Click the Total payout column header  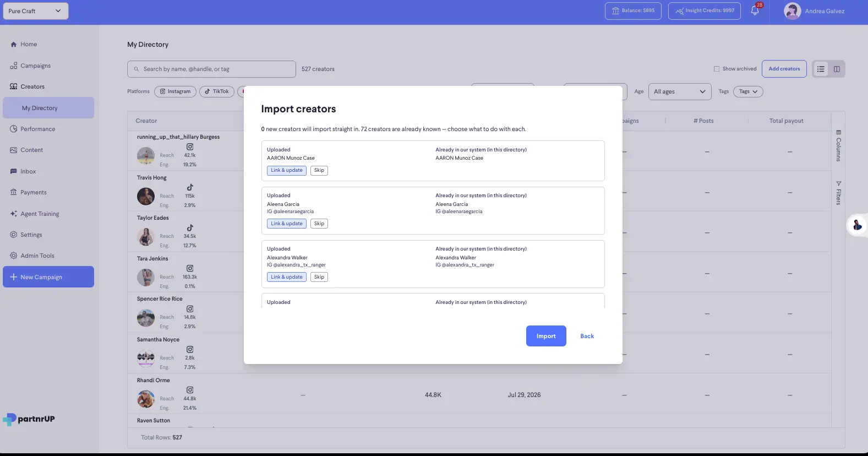click(x=787, y=121)
